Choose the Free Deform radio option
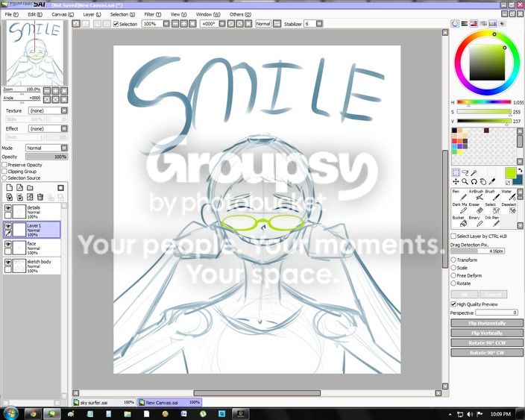This screenshot has height=420, width=525. (453, 275)
